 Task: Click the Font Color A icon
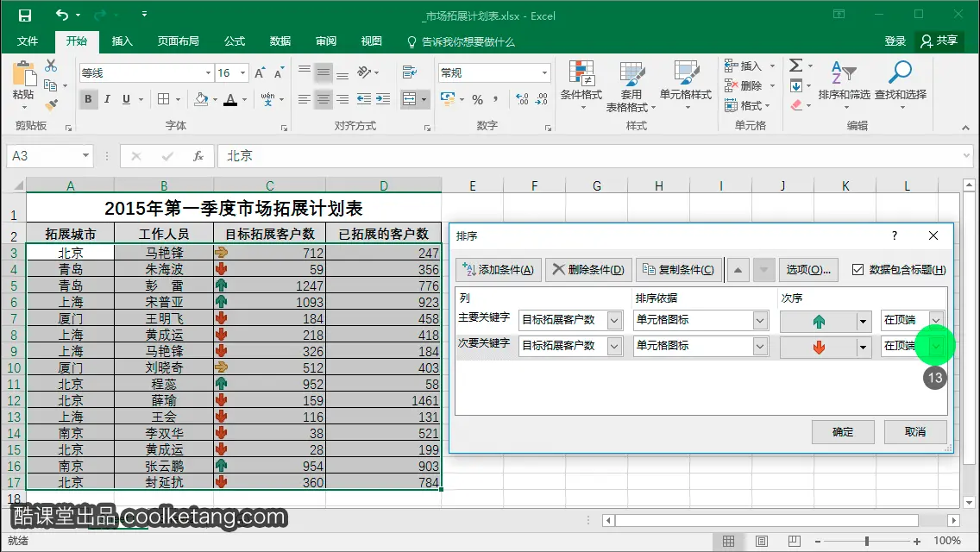pyautogui.click(x=230, y=99)
